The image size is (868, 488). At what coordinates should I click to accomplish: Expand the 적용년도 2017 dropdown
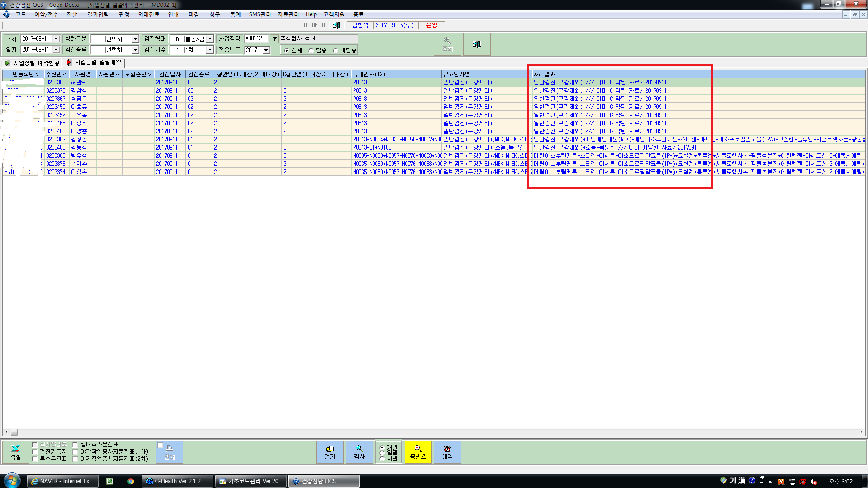(266, 50)
